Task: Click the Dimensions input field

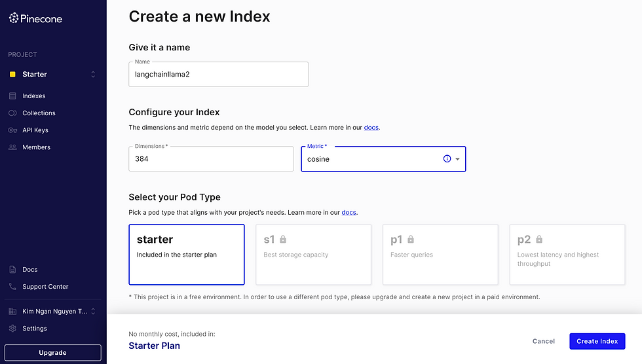Action: point(211,158)
